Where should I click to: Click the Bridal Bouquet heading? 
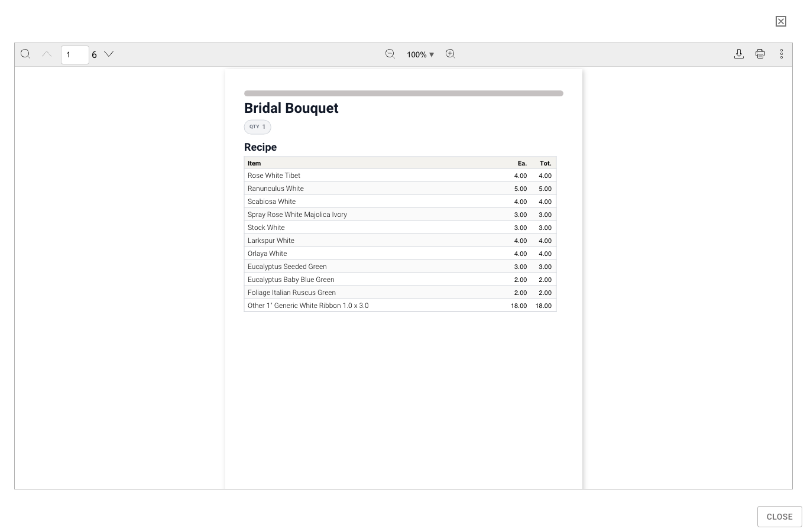click(291, 108)
